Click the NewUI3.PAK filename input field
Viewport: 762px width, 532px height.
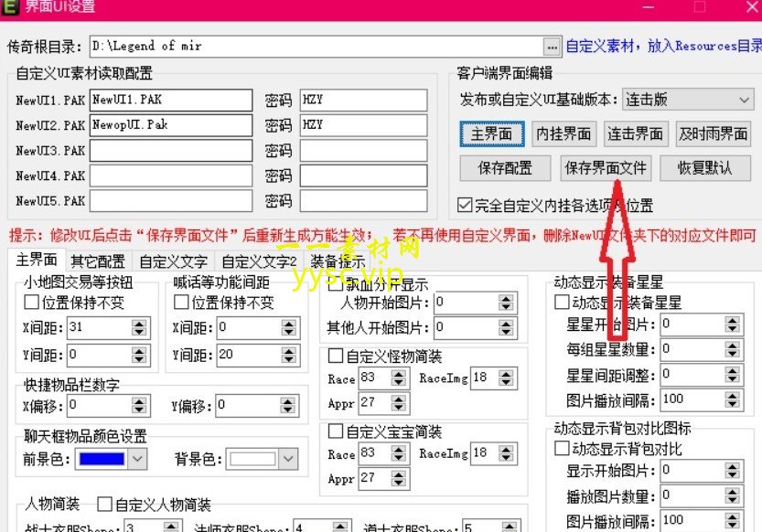pyautogui.click(x=171, y=151)
